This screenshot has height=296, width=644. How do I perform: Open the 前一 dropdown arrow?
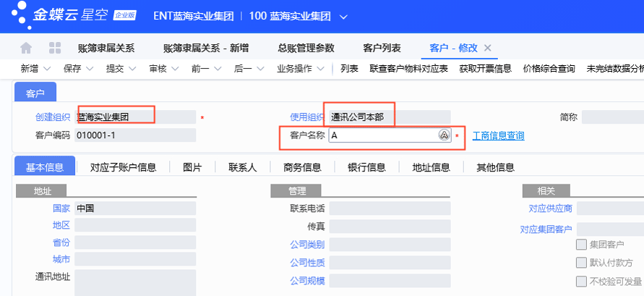click(x=218, y=69)
